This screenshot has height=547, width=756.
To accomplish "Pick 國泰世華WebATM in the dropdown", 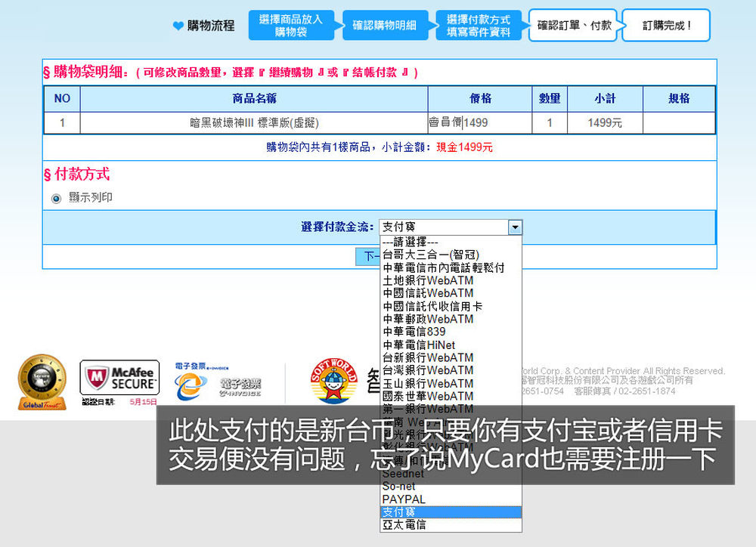I will (451, 396).
